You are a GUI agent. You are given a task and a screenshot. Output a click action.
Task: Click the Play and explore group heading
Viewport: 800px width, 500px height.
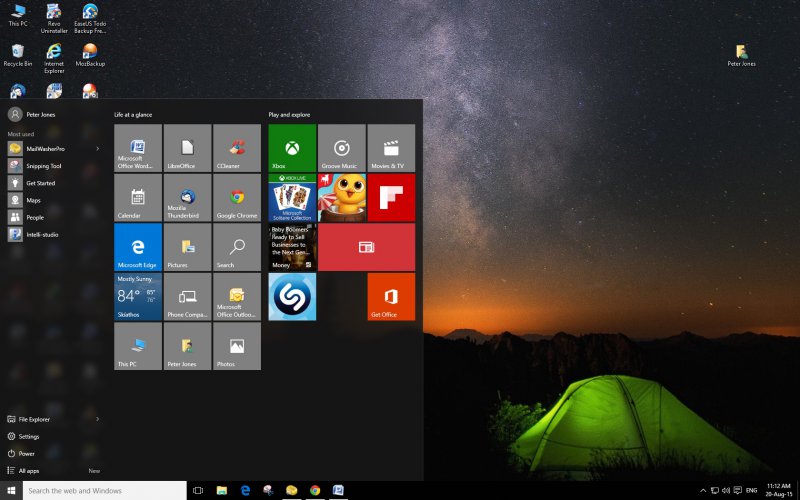click(289, 115)
